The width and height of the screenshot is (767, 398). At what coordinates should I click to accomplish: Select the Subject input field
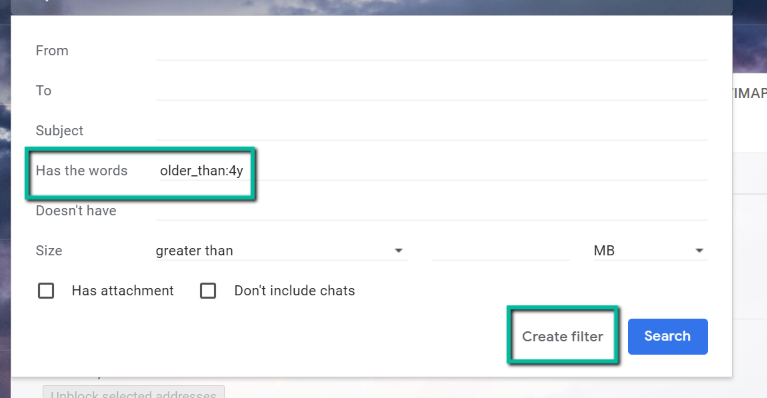pos(431,131)
